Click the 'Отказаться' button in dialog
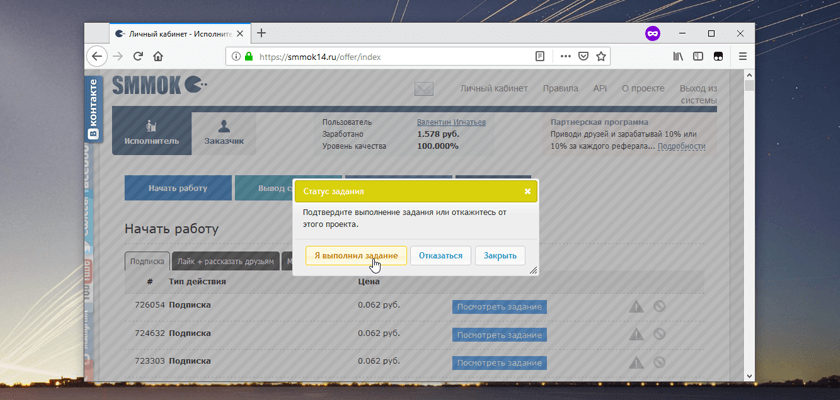Screen dimensions: 840x400 coord(440,255)
